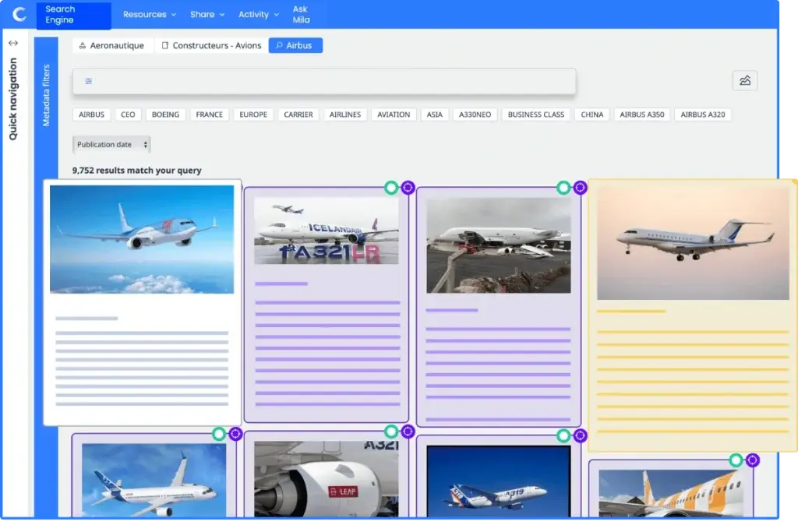
Task: Toggle the AIRBUS A350 tag filter
Action: pyautogui.click(x=642, y=115)
